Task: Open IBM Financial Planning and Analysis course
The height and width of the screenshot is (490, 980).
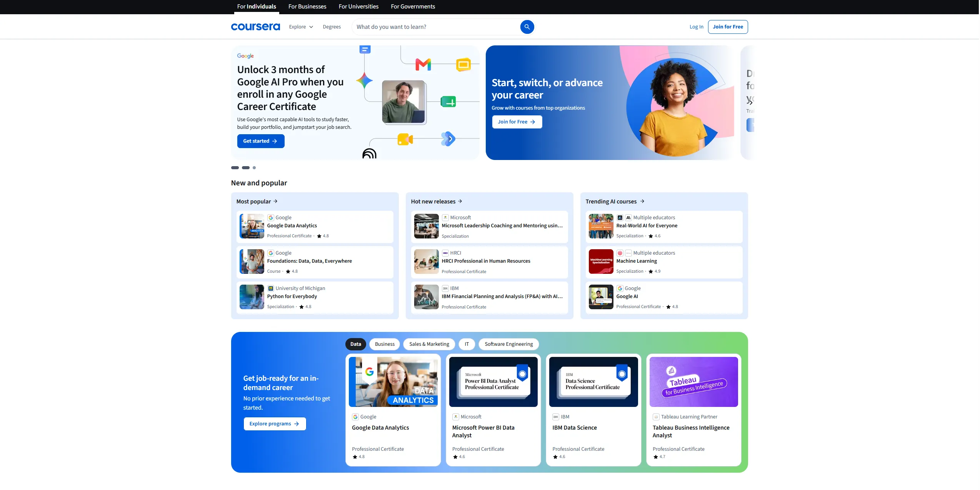Action: point(489,297)
